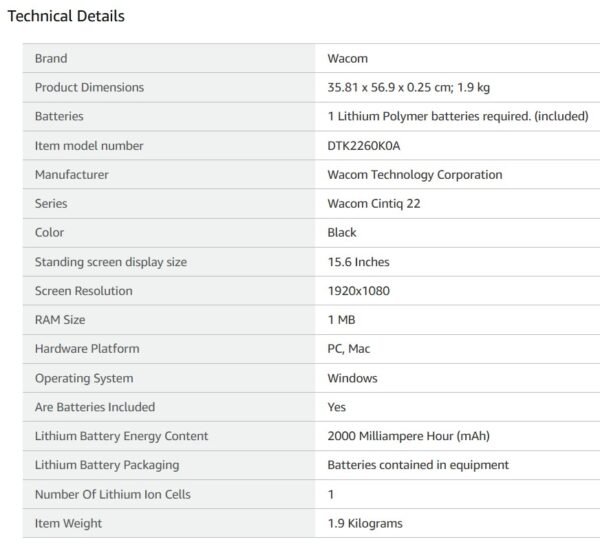The height and width of the screenshot is (555, 600).
Task: Click Number Of Lithium Ion Cells label
Action: coord(112,494)
